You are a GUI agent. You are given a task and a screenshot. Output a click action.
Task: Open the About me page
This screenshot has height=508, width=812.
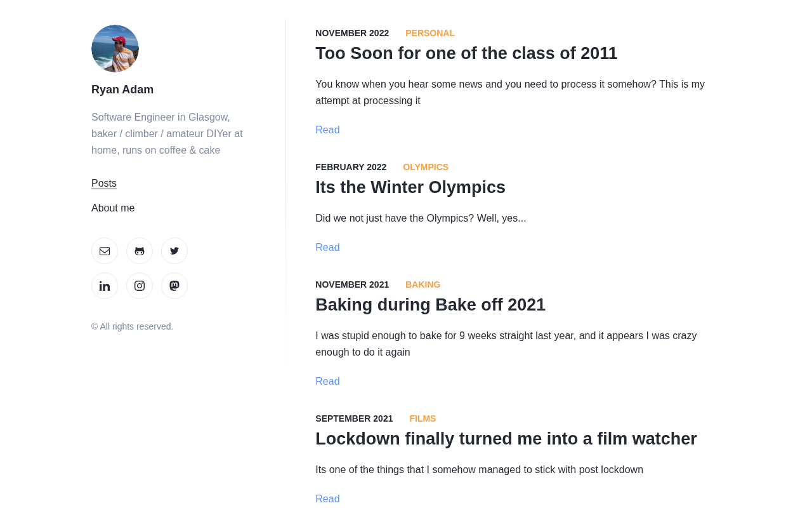[x=113, y=208]
